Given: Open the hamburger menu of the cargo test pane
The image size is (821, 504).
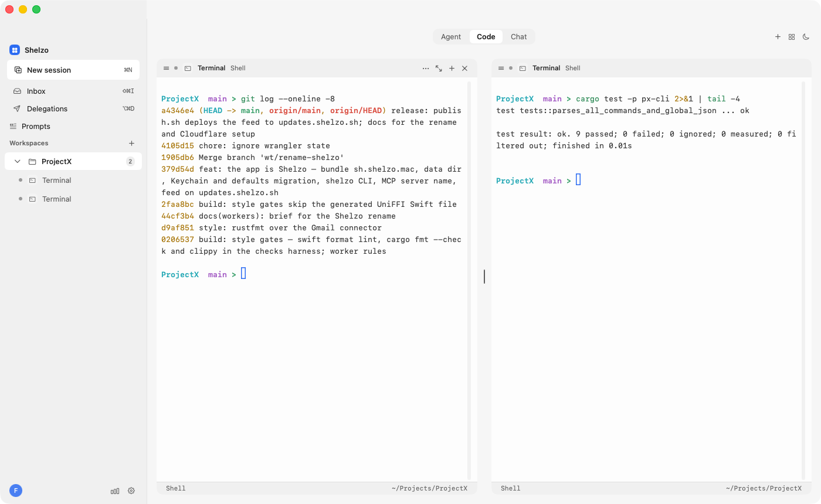Looking at the screenshot, I should 501,68.
